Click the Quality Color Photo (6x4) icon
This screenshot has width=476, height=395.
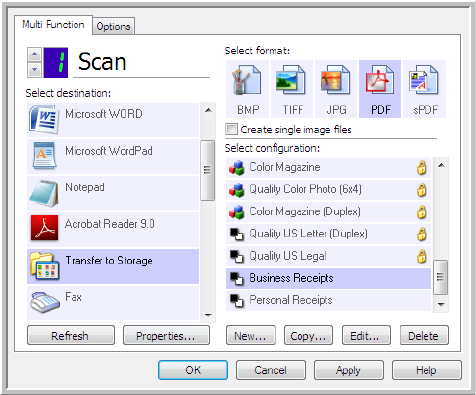[x=237, y=190]
